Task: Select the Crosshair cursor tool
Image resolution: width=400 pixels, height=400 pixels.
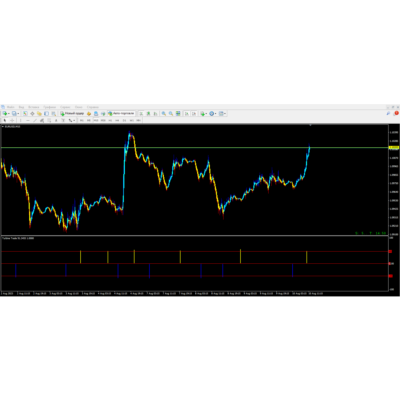Action: click(x=12, y=120)
